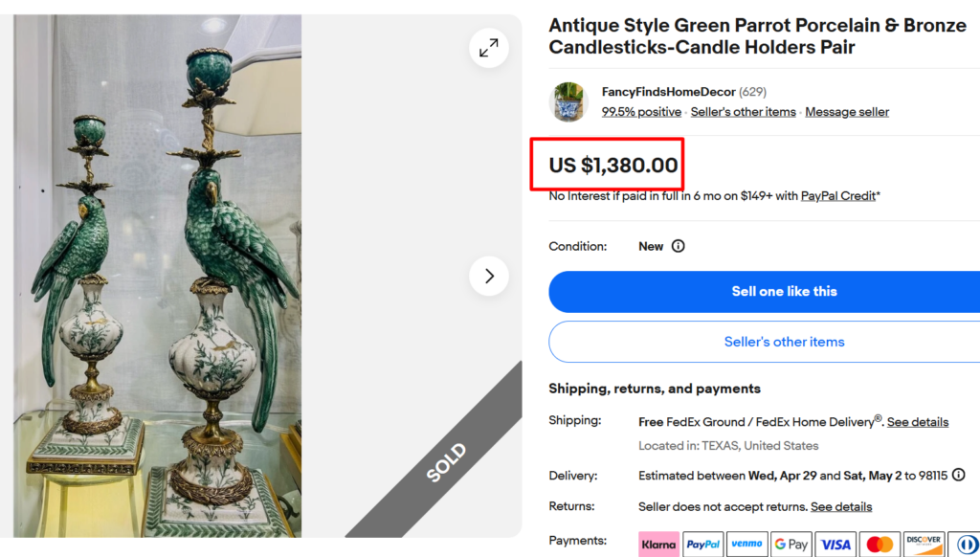Click the delivery estimate info icon
Image resolution: width=980 pixels, height=557 pixels.
click(x=960, y=476)
